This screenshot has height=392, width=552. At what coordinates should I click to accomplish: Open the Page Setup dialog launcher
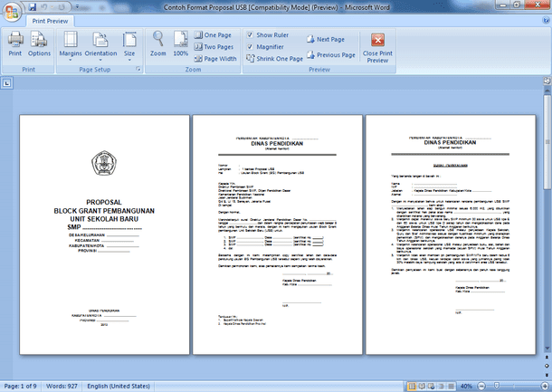pyautogui.click(x=138, y=70)
